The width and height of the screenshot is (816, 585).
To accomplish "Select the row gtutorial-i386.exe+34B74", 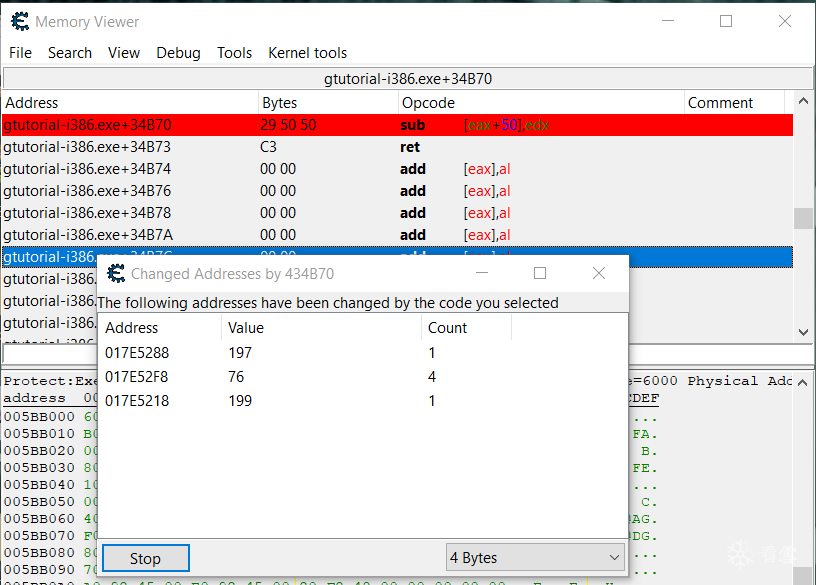I will click(x=398, y=169).
